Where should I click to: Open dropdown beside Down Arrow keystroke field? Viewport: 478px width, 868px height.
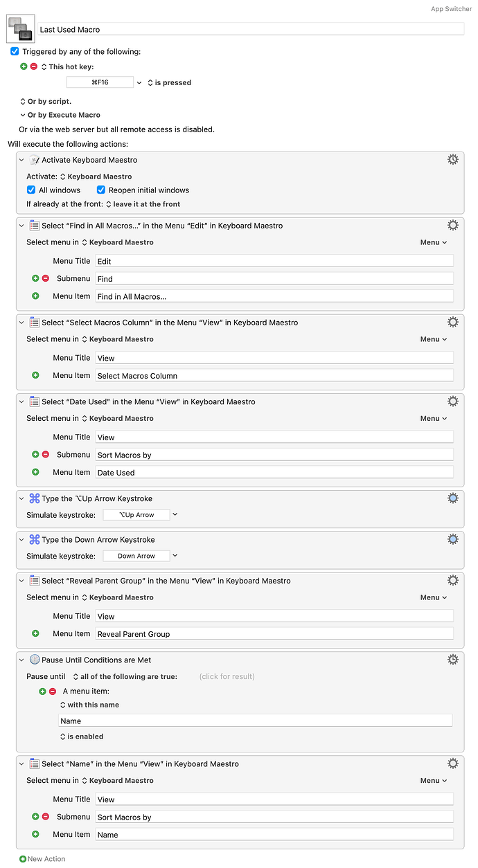coord(175,555)
